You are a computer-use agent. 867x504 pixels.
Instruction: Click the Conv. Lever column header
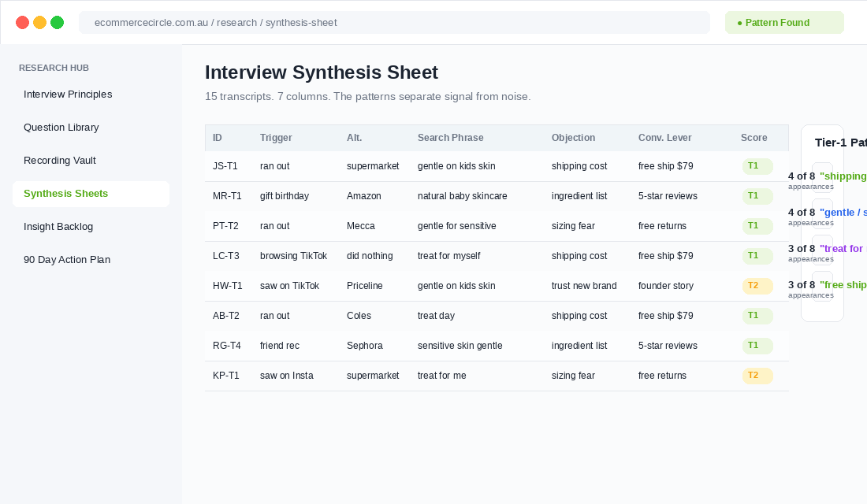pyautogui.click(x=664, y=138)
